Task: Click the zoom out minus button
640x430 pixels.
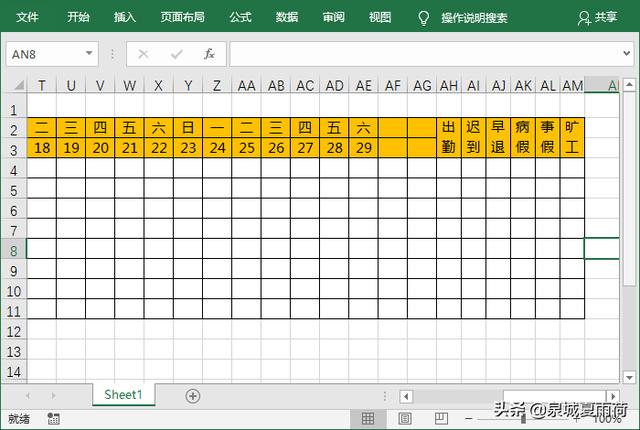Action: tap(469, 419)
